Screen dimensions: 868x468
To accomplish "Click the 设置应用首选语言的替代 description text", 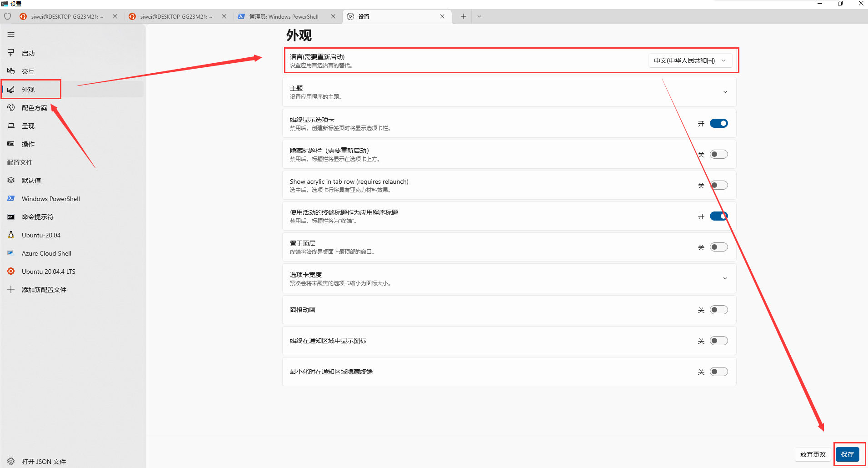I will point(321,65).
